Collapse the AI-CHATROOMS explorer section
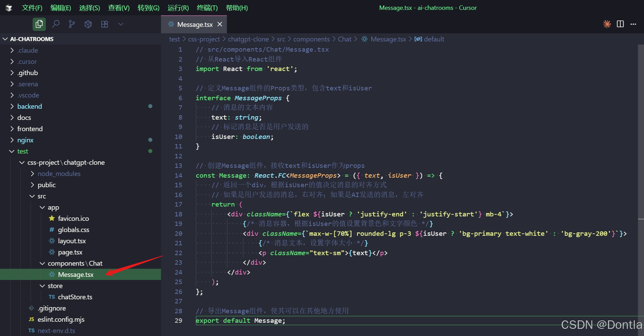This screenshot has width=644, height=336. [x=80, y=39]
